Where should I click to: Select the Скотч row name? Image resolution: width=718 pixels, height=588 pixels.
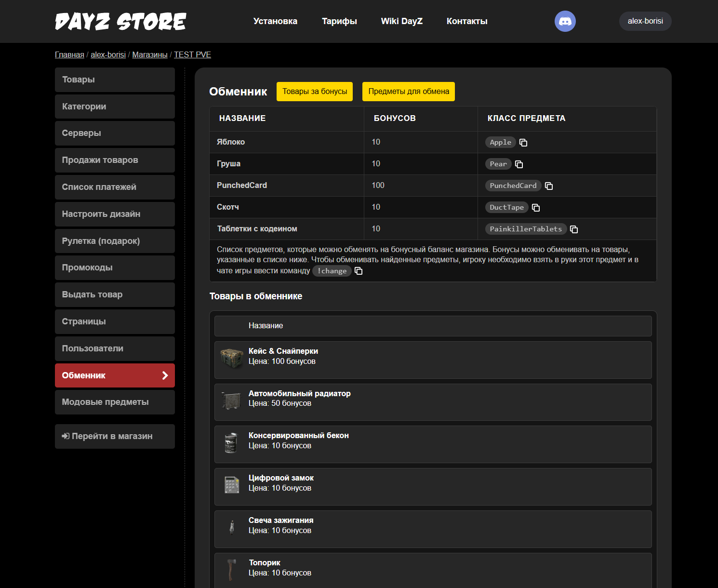click(228, 207)
